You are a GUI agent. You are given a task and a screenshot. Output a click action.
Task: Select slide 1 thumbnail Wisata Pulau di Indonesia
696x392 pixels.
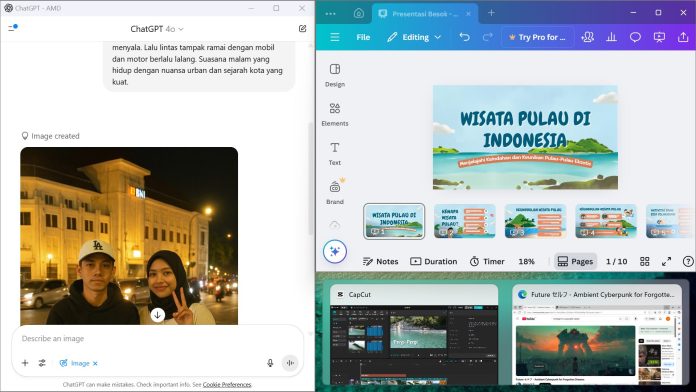[x=394, y=221]
